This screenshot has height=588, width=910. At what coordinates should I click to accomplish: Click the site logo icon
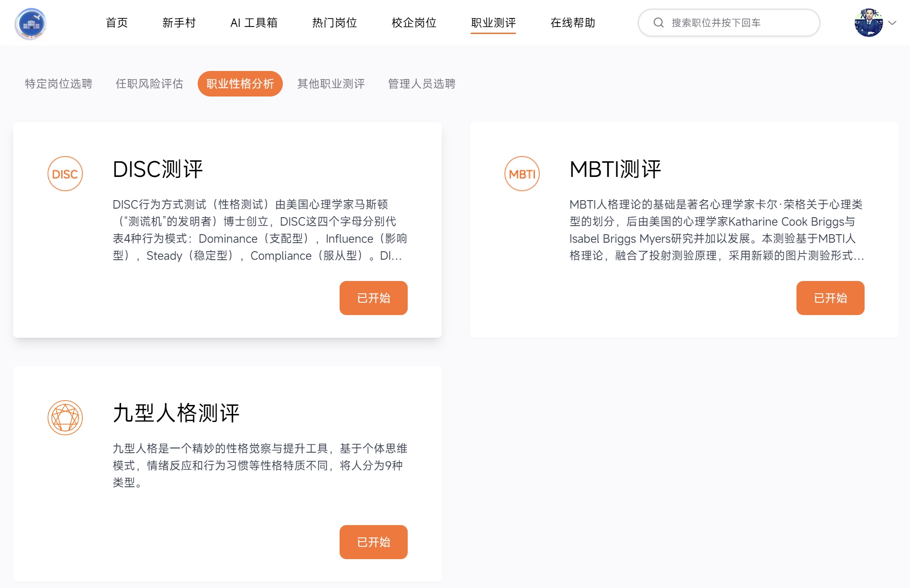[31, 23]
